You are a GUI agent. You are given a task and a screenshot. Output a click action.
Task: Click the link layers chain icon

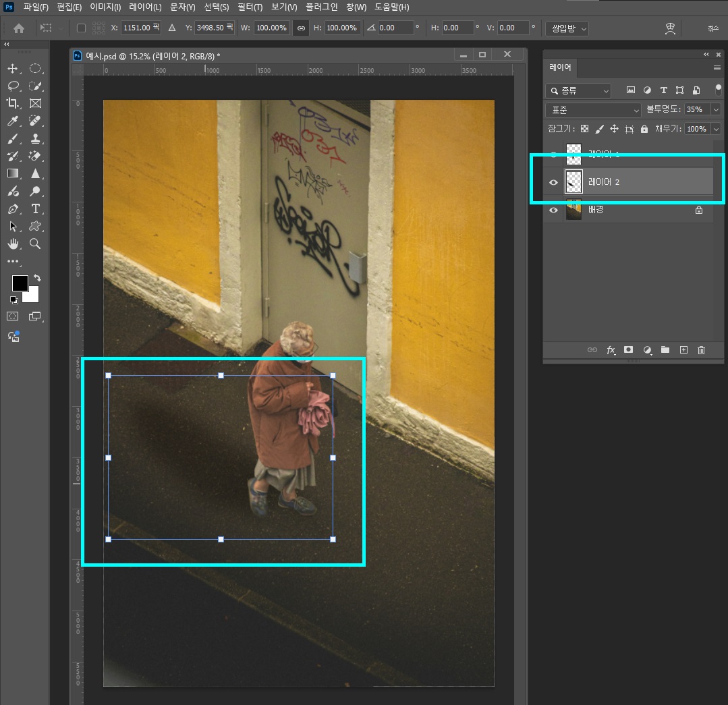[x=592, y=350]
